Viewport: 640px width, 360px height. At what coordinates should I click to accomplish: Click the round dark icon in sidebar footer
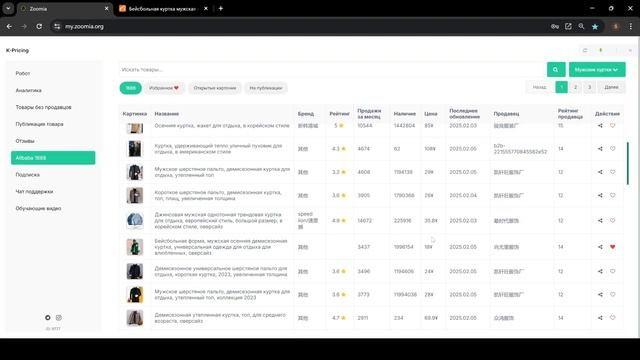48,318
